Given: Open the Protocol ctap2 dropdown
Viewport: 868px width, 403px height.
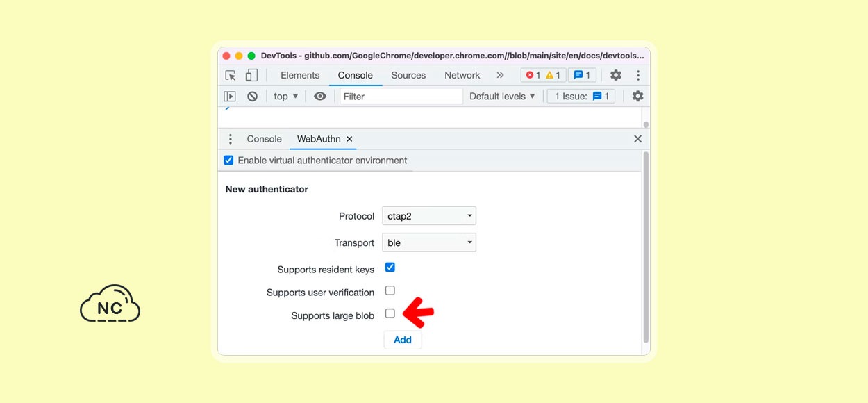Looking at the screenshot, I should pos(429,216).
